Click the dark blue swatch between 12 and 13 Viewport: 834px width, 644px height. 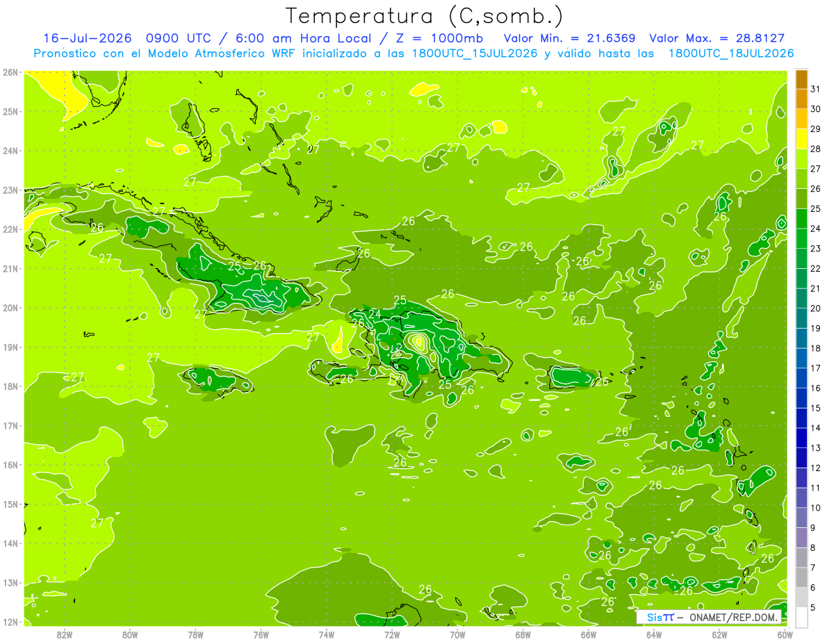801,458
